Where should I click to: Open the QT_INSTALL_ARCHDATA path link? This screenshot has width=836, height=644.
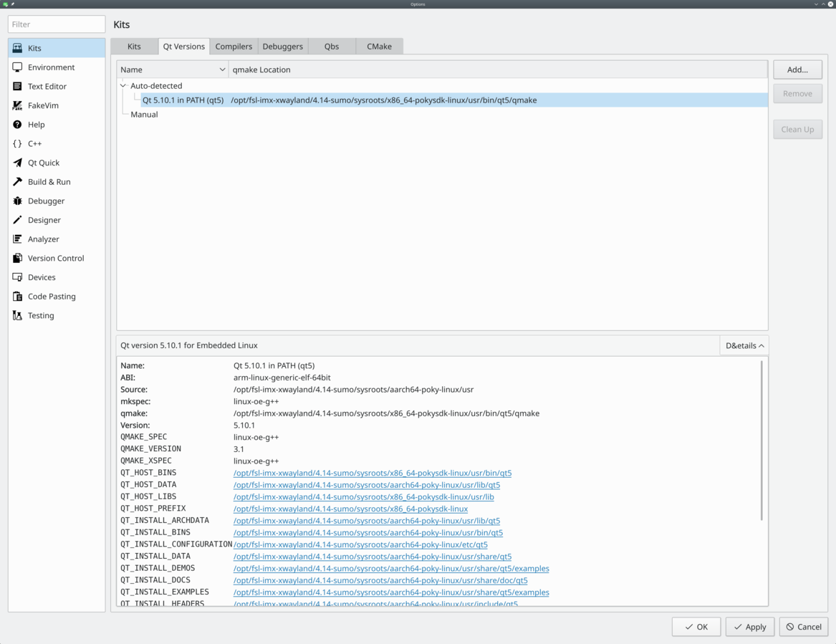367,521
